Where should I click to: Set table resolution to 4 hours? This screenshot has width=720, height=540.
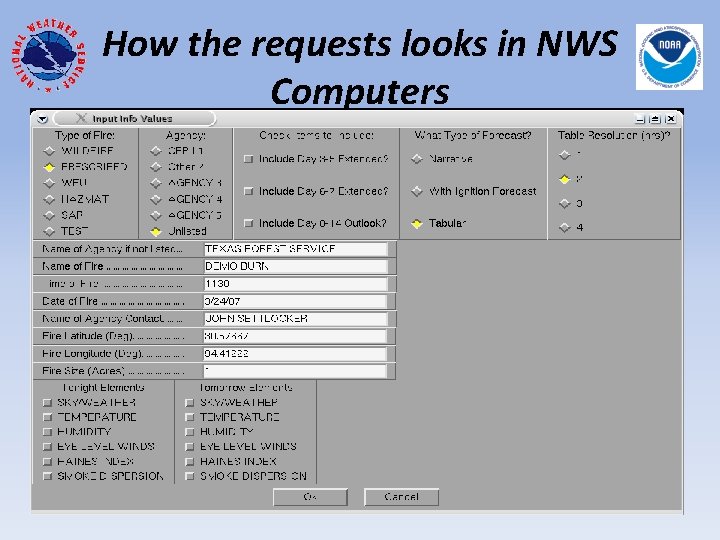click(565, 227)
